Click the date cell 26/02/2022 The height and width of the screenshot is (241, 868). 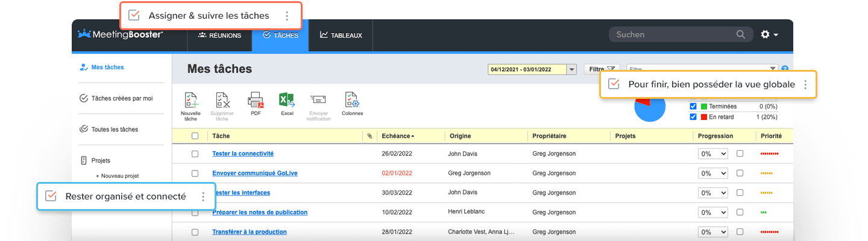397,154
